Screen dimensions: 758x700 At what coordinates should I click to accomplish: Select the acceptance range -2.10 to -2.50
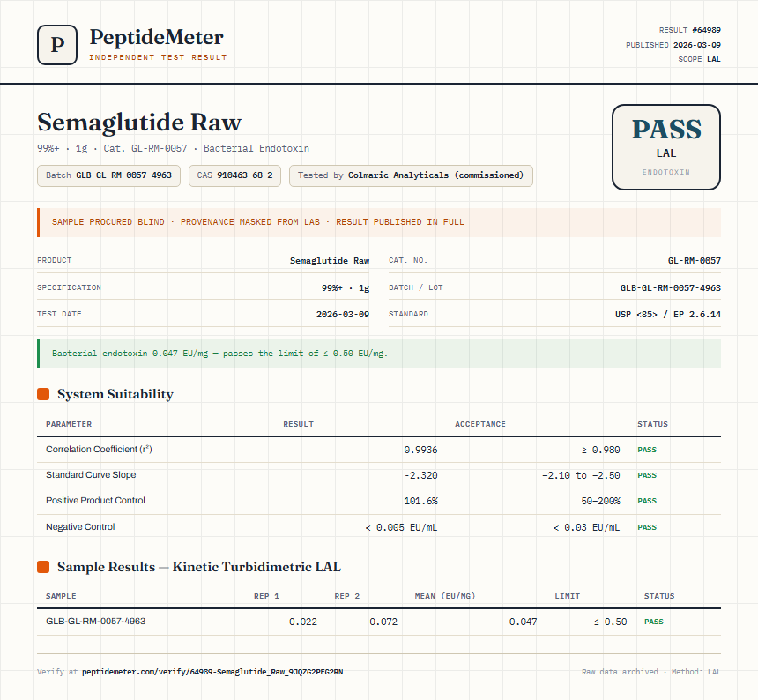(x=581, y=476)
